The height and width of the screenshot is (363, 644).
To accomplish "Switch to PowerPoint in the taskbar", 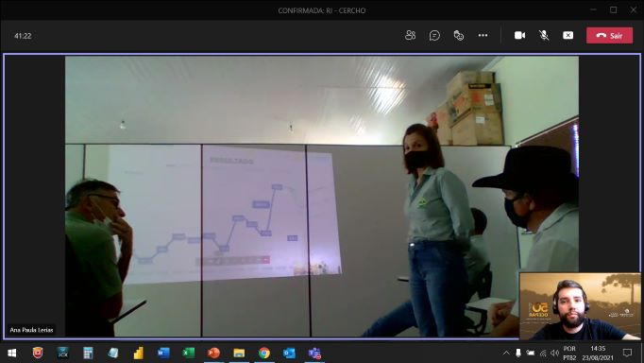I will tap(213, 353).
